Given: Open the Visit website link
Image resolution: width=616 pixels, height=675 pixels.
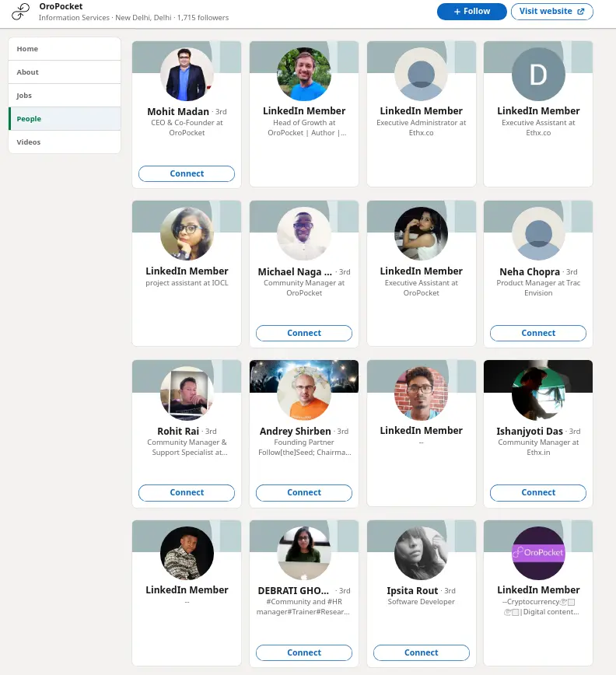Looking at the screenshot, I should (x=552, y=11).
